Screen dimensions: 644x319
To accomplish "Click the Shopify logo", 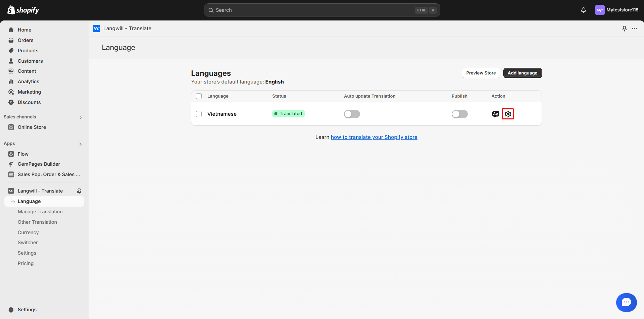I will click(x=23, y=10).
